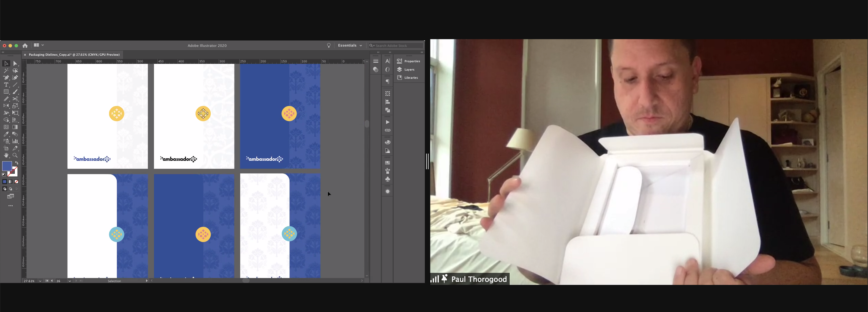Activate the Line Segment tool
This screenshot has height=312, width=868.
point(15,85)
